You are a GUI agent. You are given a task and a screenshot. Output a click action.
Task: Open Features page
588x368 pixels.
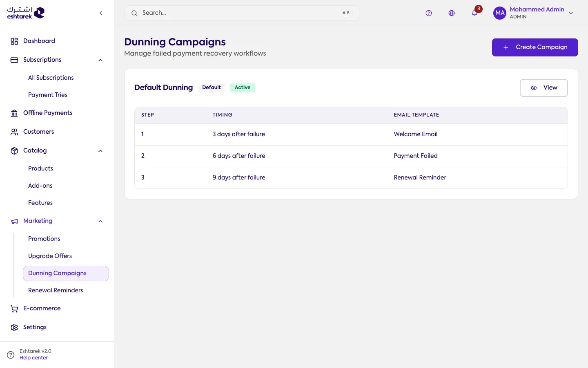40,203
